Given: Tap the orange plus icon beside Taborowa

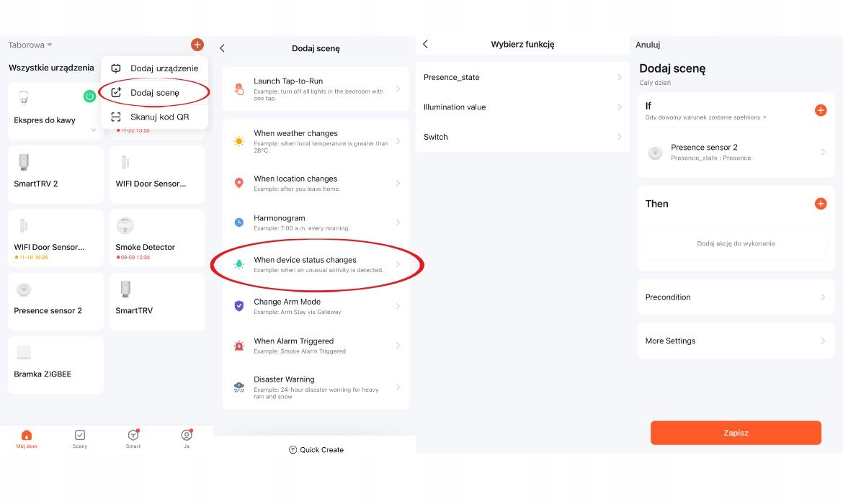Looking at the screenshot, I should click(197, 45).
